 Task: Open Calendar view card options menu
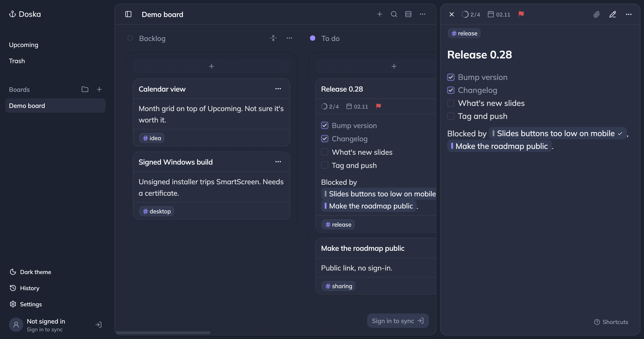click(278, 89)
